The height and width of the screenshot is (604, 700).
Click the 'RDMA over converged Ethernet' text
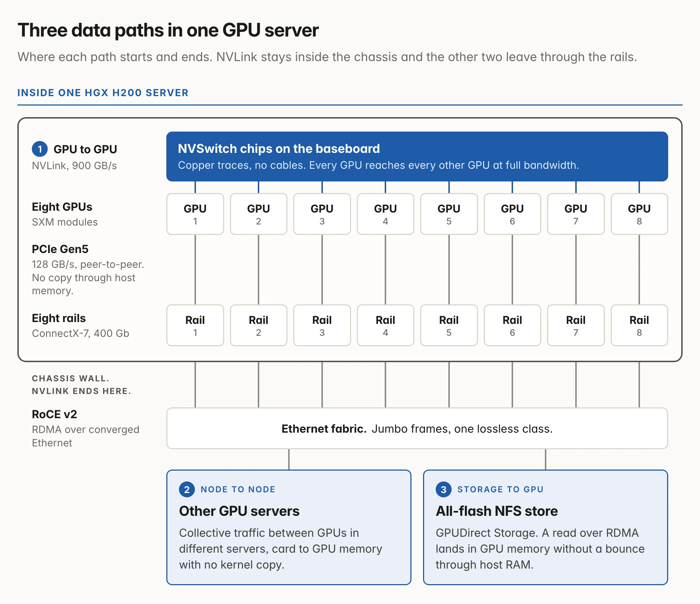click(x=86, y=436)
